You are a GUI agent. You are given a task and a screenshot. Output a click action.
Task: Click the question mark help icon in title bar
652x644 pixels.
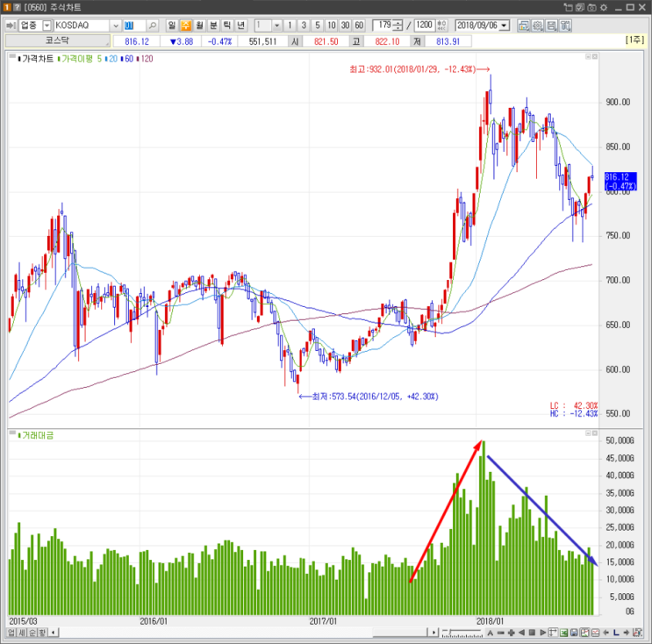(x=17, y=8)
